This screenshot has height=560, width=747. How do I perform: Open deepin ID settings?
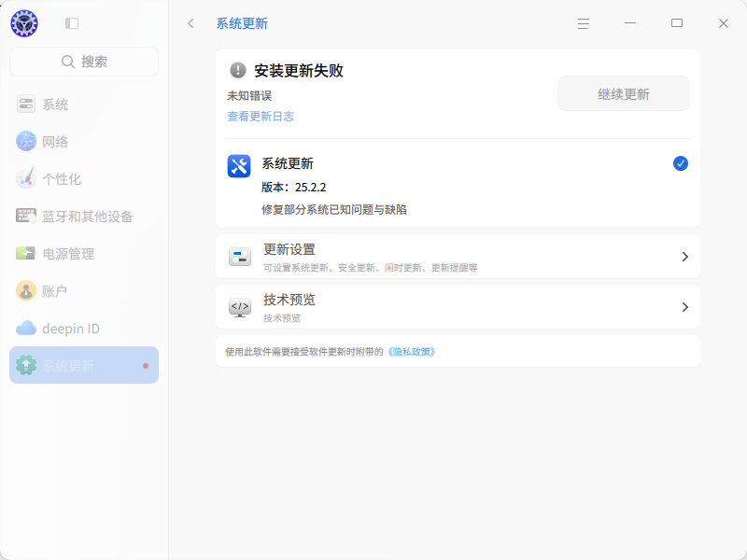(x=84, y=329)
